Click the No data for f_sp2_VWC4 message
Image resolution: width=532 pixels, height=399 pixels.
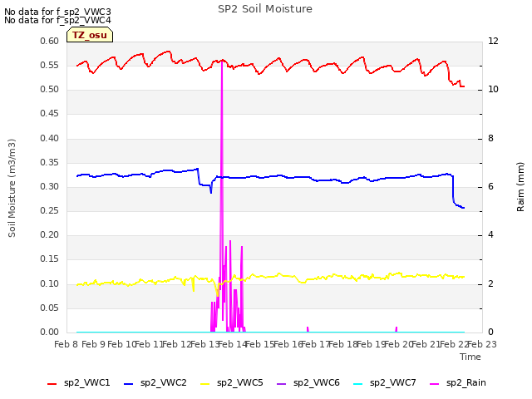[57, 20]
